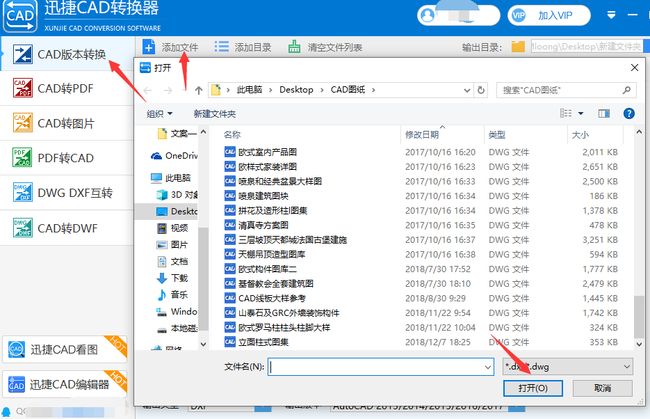Select OneDrive in navigation pane
Image resolution: width=650 pixels, height=419 pixels.
tap(174, 156)
